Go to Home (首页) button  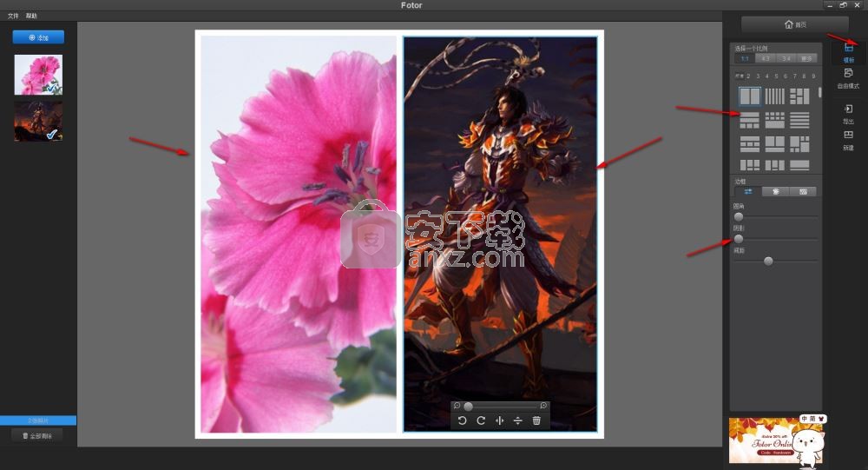(795, 24)
